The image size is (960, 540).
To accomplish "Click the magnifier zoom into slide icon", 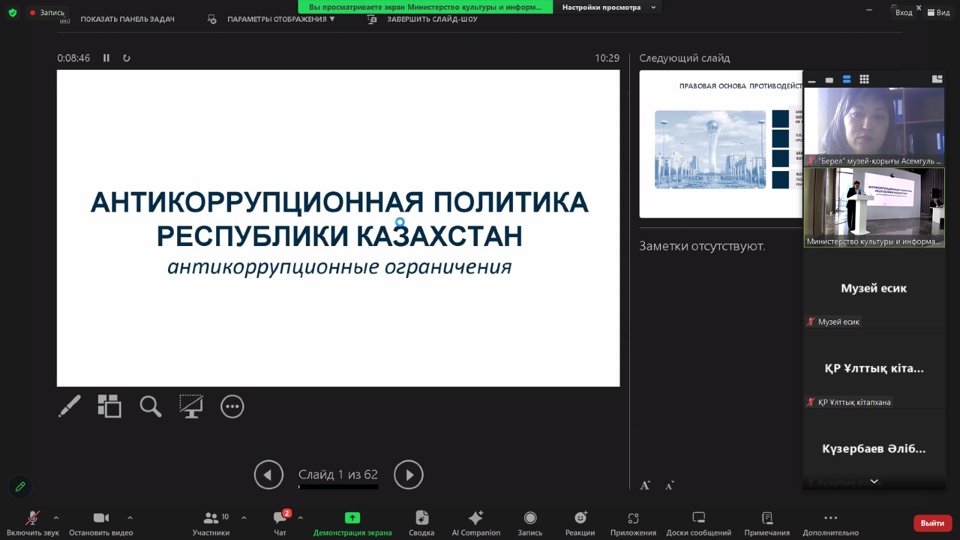I will click(150, 406).
